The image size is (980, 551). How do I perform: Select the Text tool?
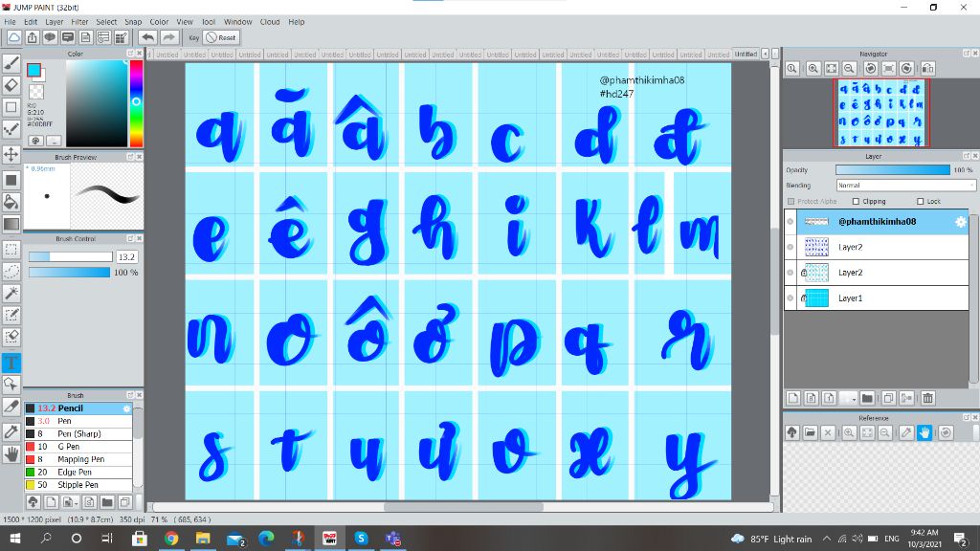(x=11, y=363)
